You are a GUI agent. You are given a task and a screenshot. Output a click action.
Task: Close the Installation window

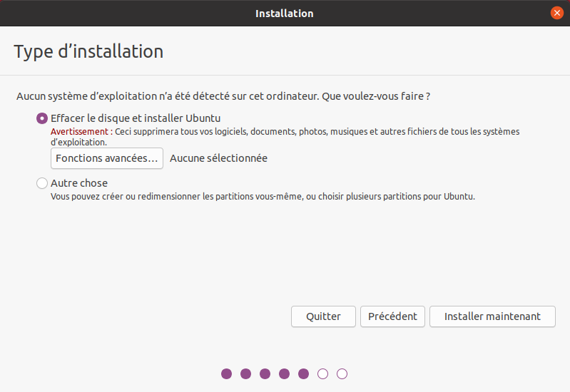556,13
